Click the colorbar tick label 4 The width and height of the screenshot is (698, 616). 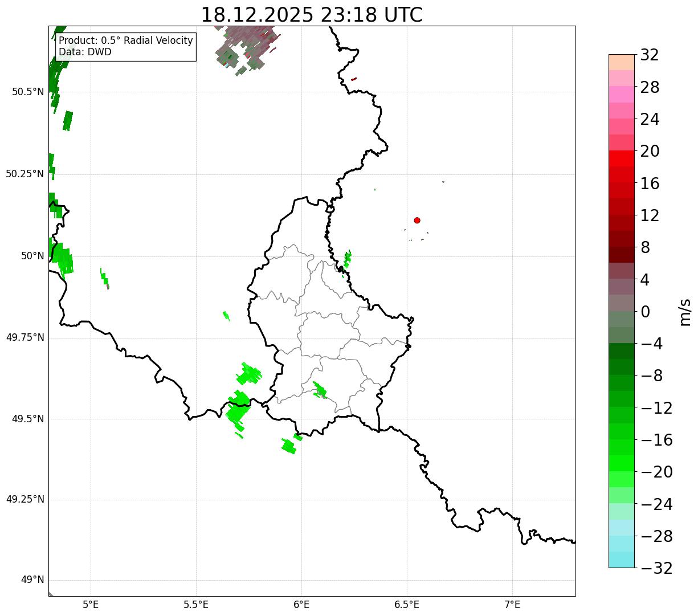tap(645, 280)
